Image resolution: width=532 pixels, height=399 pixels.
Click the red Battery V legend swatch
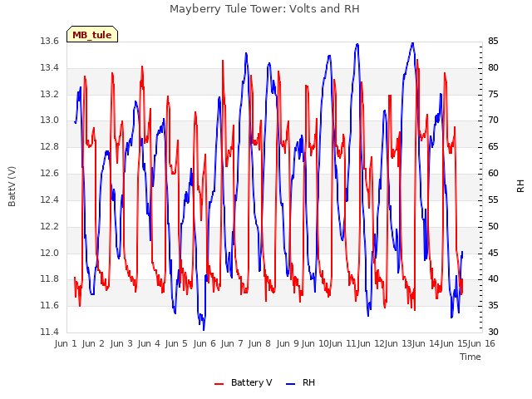pos(219,383)
